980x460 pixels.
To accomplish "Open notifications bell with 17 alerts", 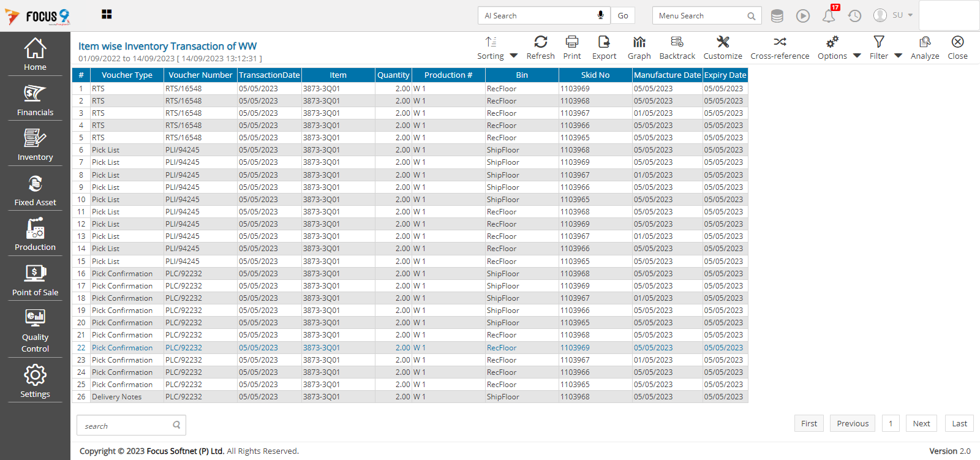I will pyautogui.click(x=829, y=16).
